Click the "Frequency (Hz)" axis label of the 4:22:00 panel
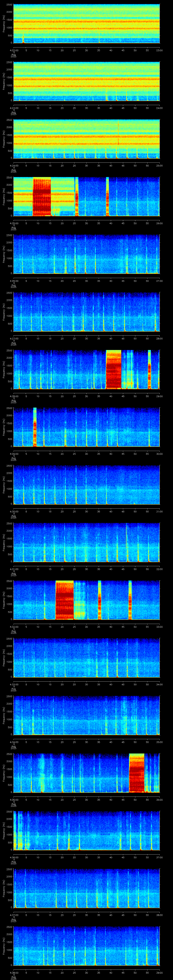 point(4,24)
